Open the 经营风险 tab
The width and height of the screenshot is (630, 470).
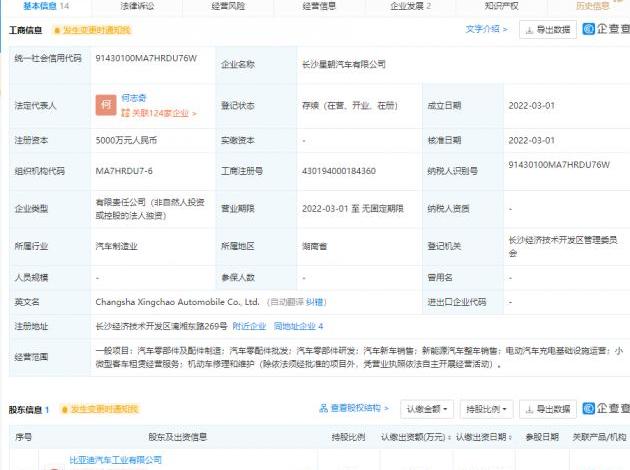[x=228, y=6]
